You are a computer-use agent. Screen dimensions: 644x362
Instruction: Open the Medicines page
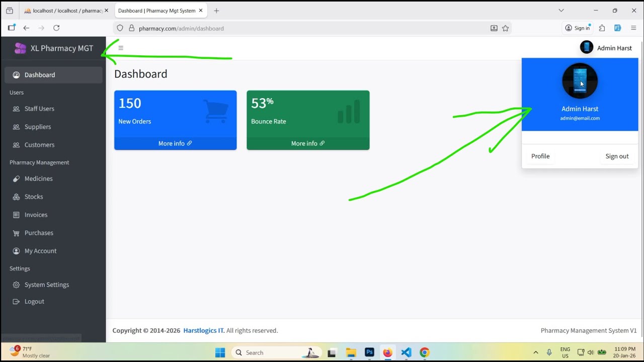coord(53,178)
